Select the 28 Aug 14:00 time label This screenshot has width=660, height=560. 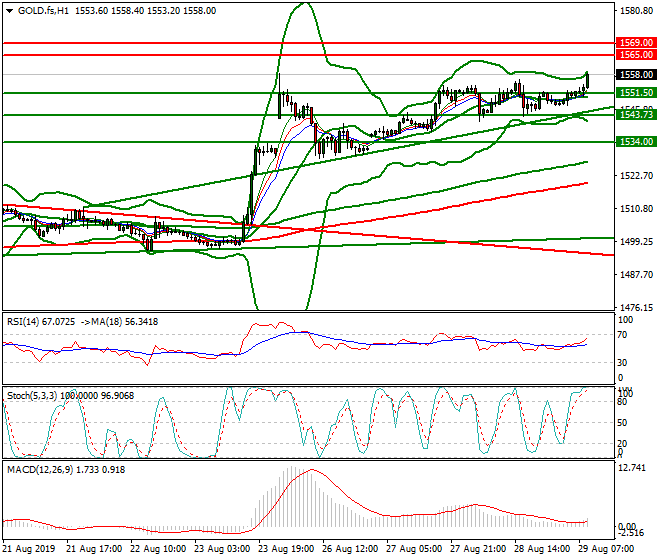point(542,549)
